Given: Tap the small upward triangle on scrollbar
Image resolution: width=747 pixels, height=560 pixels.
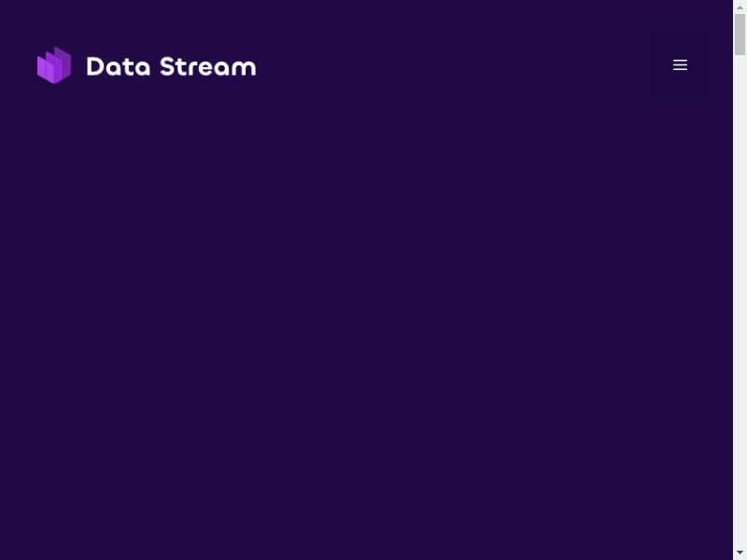Looking at the screenshot, I should pyautogui.click(x=740, y=7).
